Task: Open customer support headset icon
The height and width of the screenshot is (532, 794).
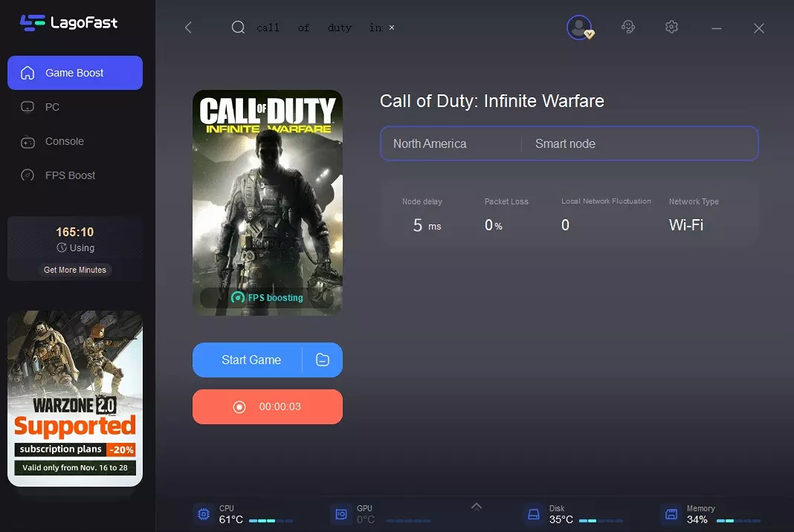Action: point(628,27)
